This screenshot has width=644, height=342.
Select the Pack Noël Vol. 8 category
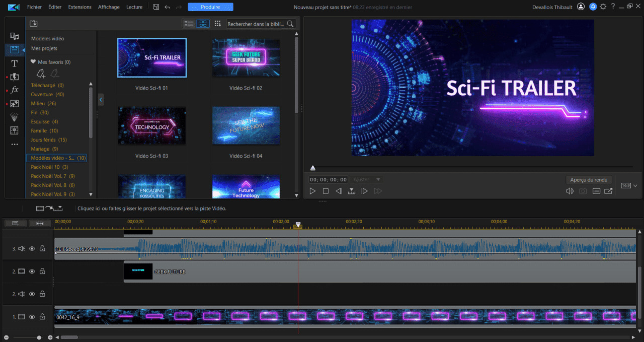pyautogui.click(x=53, y=185)
